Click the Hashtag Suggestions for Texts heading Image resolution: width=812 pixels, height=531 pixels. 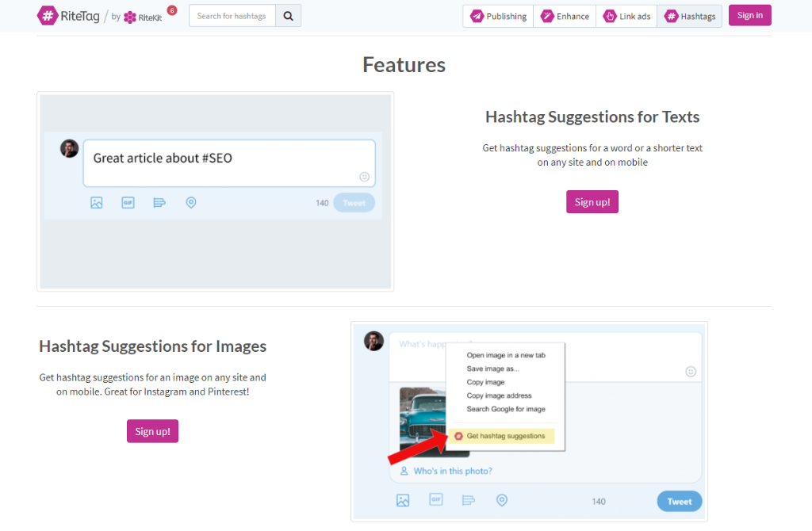592,117
